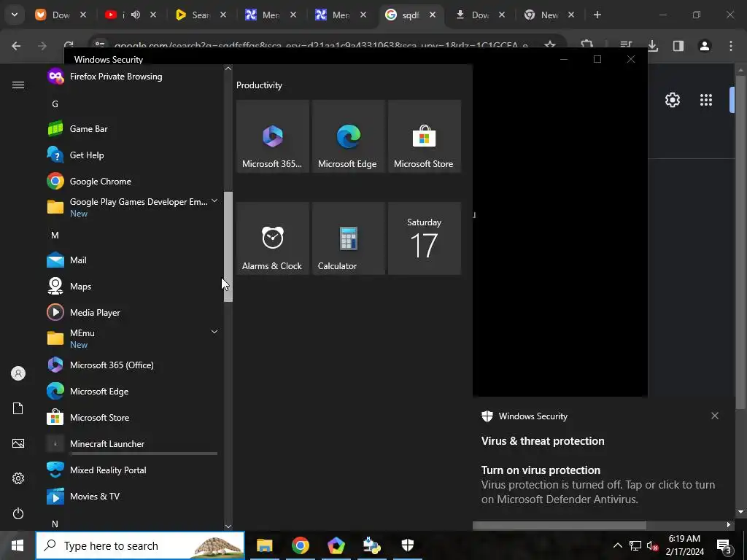Open Chrome profile icon
This screenshot has width=747, height=560.
(x=705, y=46)
